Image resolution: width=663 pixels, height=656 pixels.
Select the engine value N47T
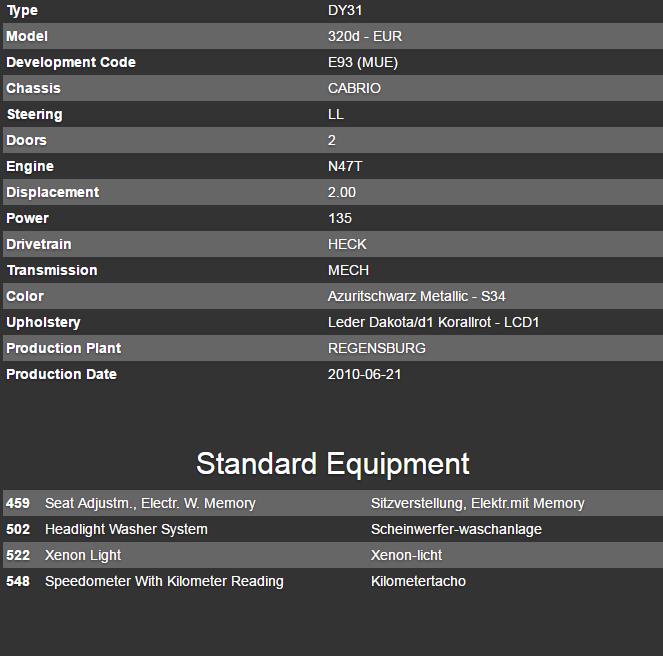(x=345, y=166)
